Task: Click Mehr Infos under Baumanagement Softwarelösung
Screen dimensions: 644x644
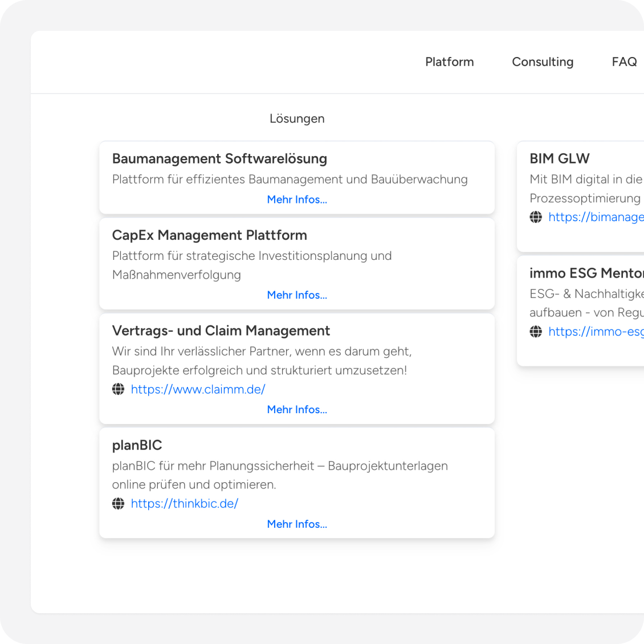Action: 297,199
